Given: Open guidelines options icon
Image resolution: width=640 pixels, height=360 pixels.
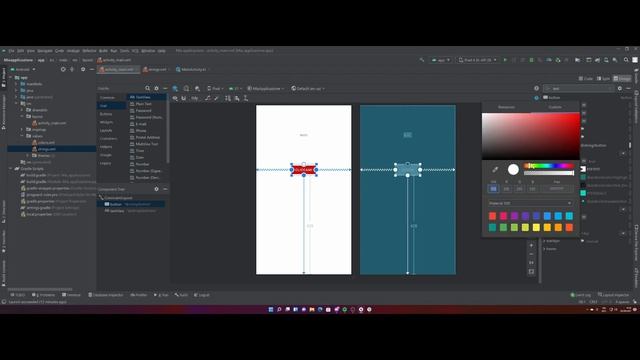Looking at the screenshot, I should click(x=246, y=98).
